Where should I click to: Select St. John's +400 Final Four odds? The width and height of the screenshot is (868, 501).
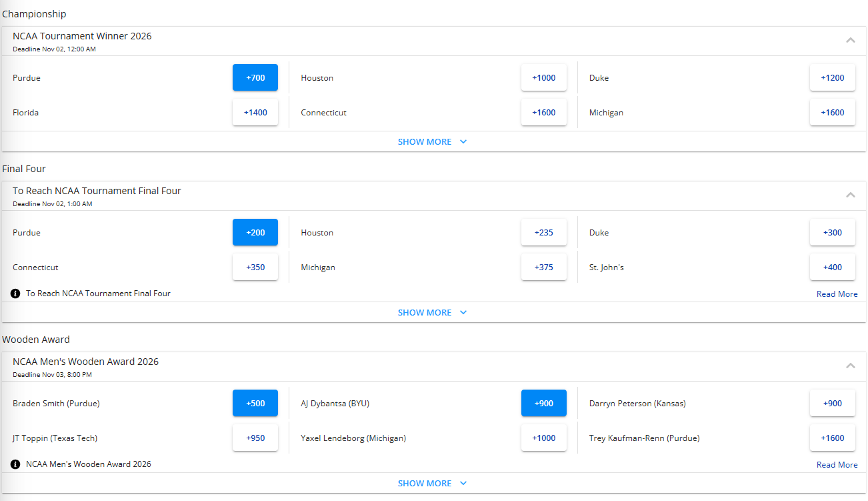[832, 267]
